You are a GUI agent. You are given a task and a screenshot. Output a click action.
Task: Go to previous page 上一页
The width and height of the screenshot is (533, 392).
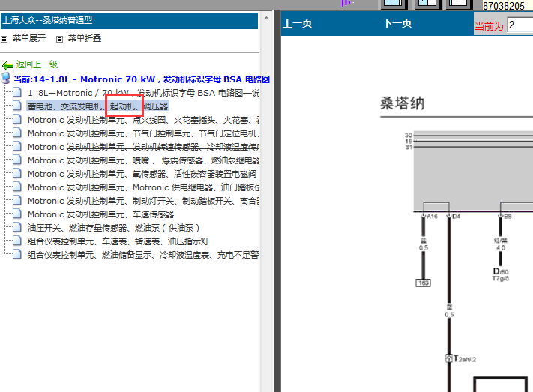(x=298, y=23)
